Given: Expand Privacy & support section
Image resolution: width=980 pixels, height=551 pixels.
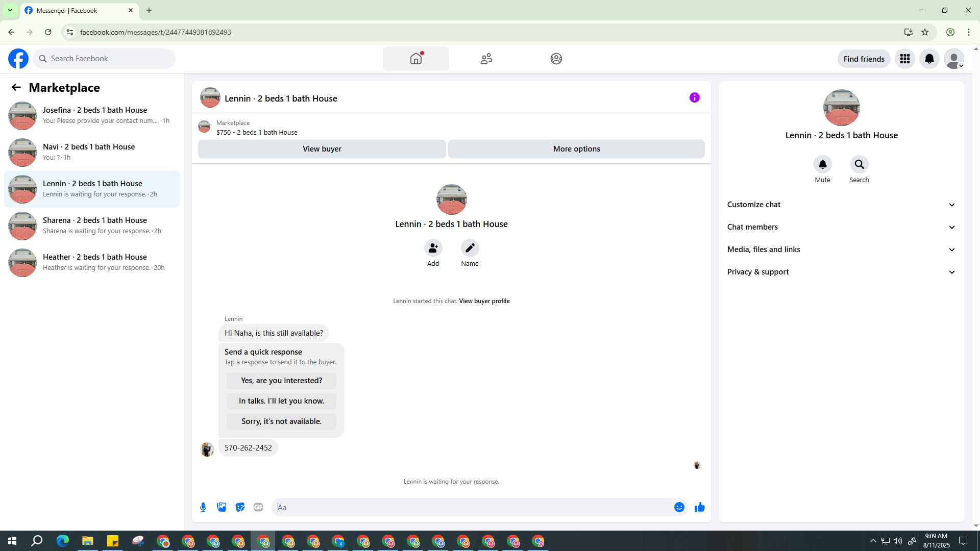Looking at the screenshot, I should [841, 272].
